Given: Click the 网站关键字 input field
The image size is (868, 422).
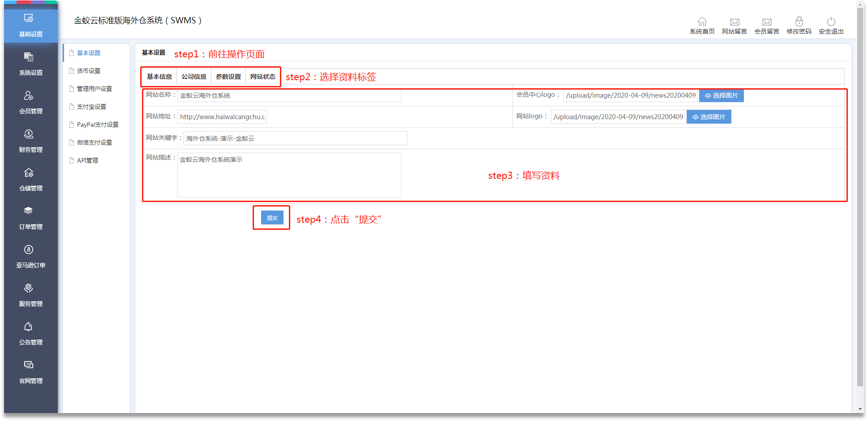Looking at the screenshot, I should click(x=295, y=138).
